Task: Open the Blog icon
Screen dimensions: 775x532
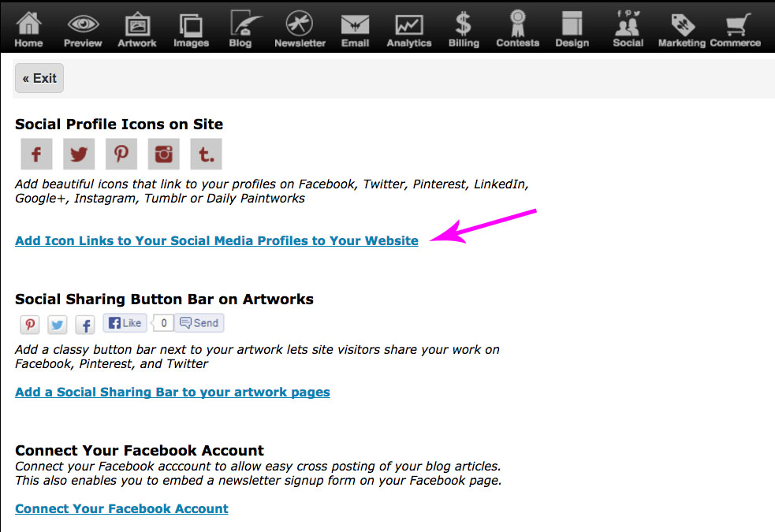Action: [241, 24]
